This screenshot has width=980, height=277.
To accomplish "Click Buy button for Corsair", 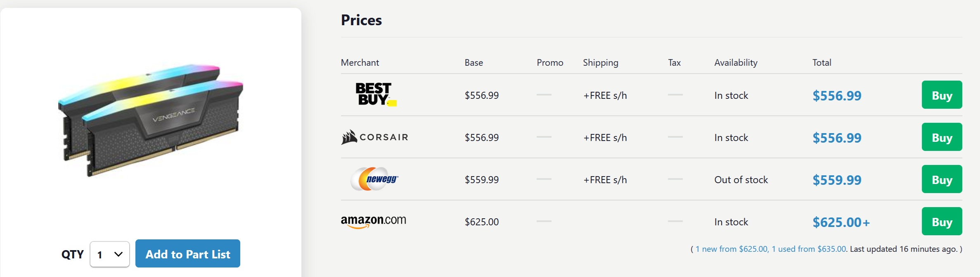I will pos(942,137).
